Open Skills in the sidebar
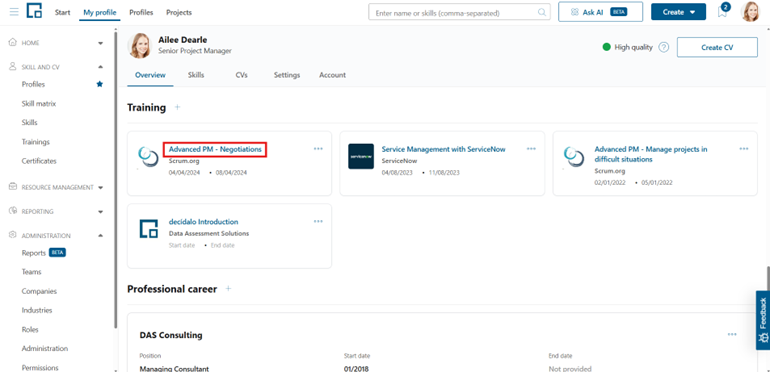The height and width of the screenshot is (372, 770). pos(29,122)
